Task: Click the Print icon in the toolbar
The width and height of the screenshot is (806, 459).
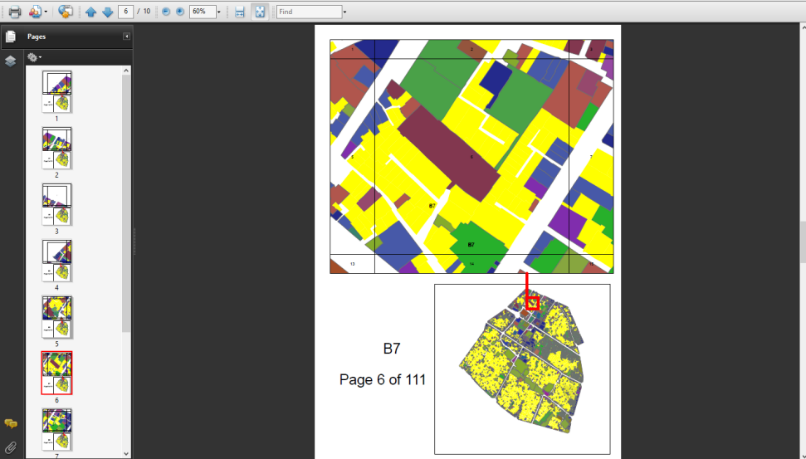Action: click(14, 12)
